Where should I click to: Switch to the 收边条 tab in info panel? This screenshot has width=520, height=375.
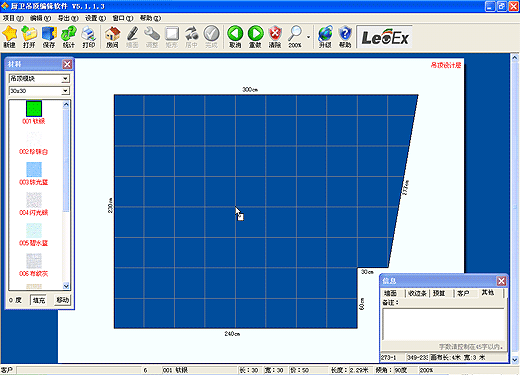(x=417, y=293)
